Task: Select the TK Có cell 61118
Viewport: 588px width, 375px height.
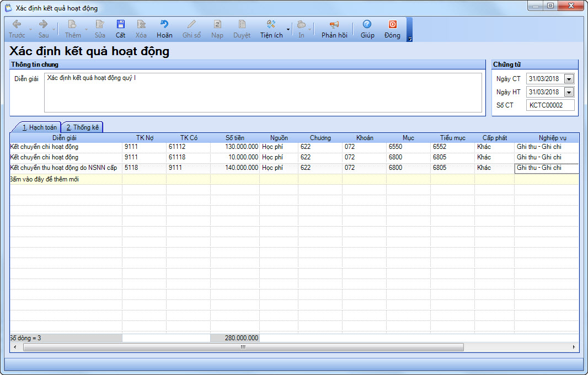Action: (188, 158)
